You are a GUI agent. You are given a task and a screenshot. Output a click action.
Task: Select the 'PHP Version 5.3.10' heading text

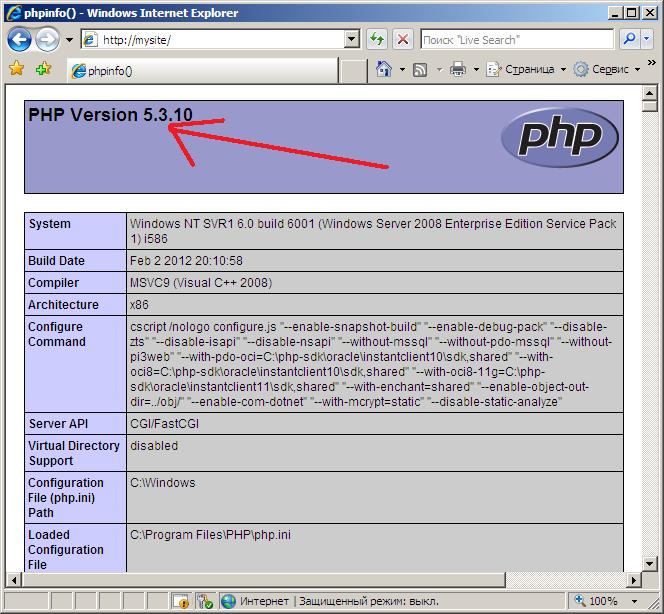110,115
